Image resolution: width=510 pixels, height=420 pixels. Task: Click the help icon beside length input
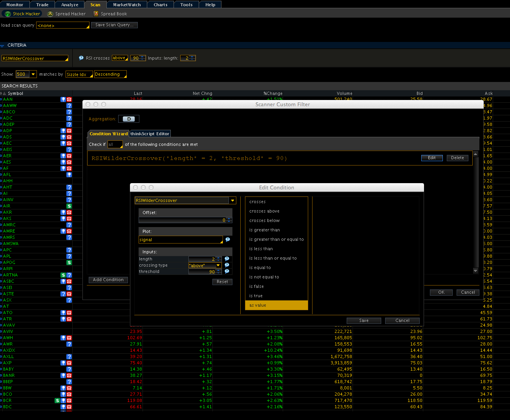click(227, 259)
